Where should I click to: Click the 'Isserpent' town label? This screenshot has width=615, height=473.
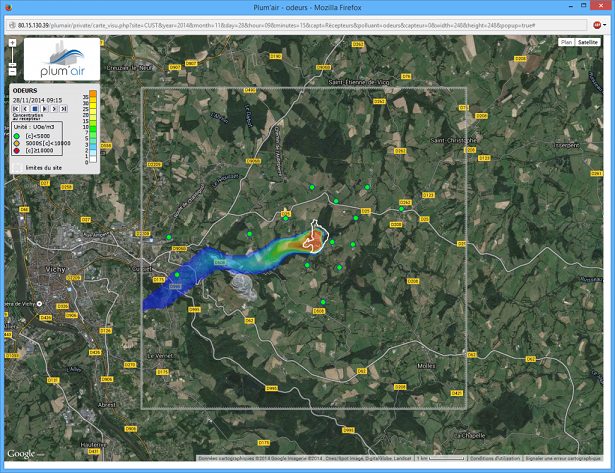pyautogui.click(x=566, y=145)
